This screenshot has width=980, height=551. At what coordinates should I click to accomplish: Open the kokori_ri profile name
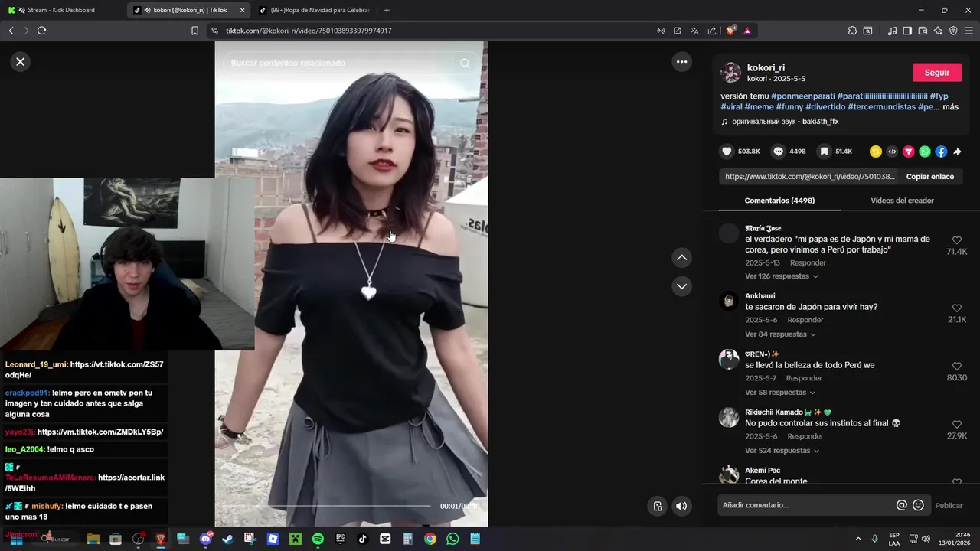point(766,67)
